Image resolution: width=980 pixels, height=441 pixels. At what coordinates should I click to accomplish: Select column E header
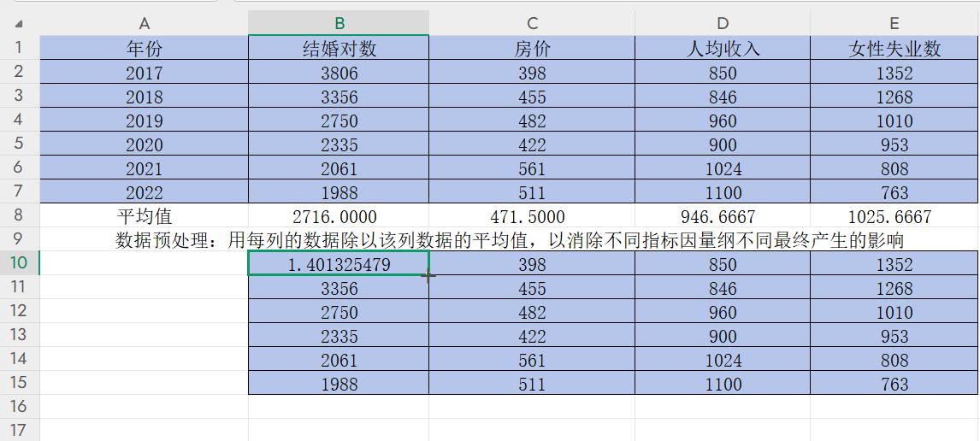(x=894, y=23)
